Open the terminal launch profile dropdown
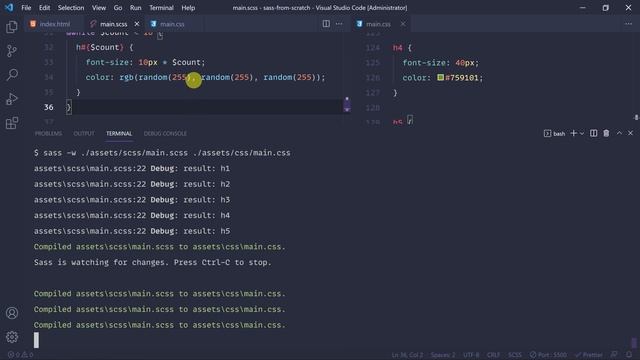 (x=582, y=133)
